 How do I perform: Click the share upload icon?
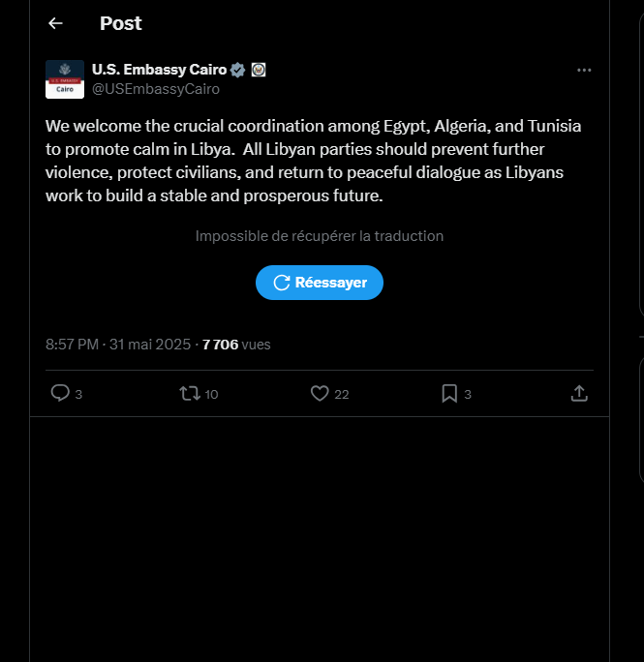(x=579, y=393)
